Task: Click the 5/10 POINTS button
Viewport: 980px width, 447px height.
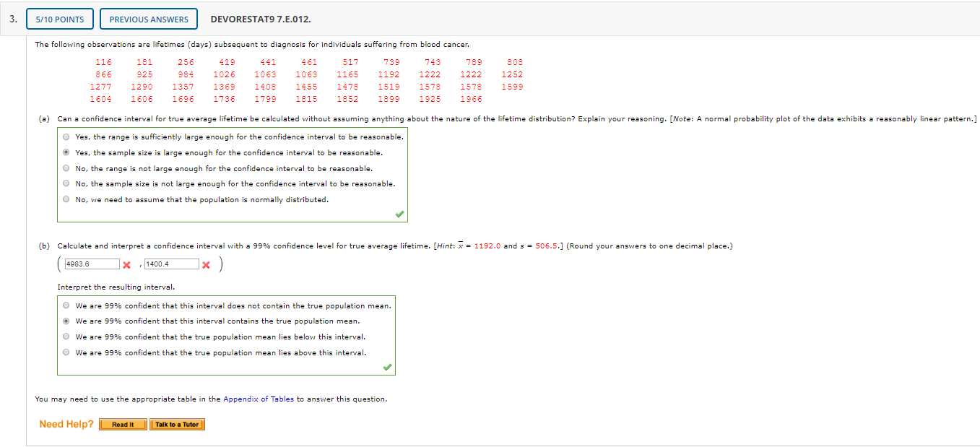Action: click(59, 19)
